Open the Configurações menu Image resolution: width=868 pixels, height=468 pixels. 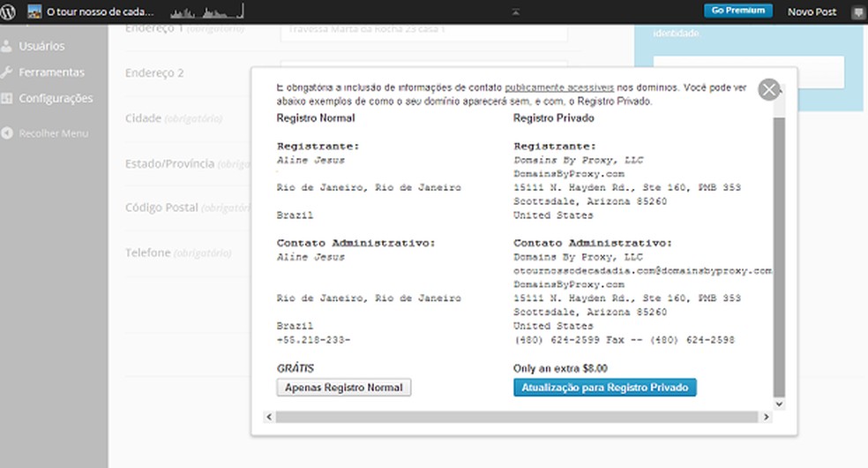tap(56, 98)
